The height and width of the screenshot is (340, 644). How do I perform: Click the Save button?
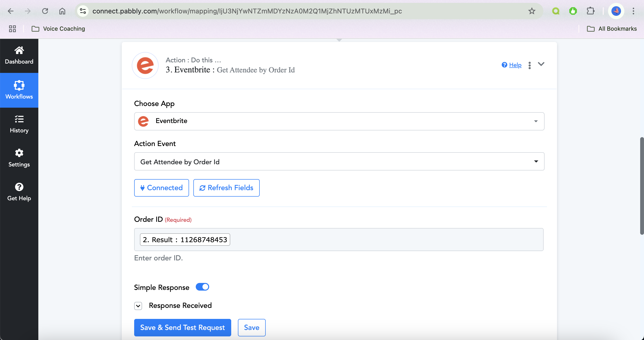pos(252,328)
